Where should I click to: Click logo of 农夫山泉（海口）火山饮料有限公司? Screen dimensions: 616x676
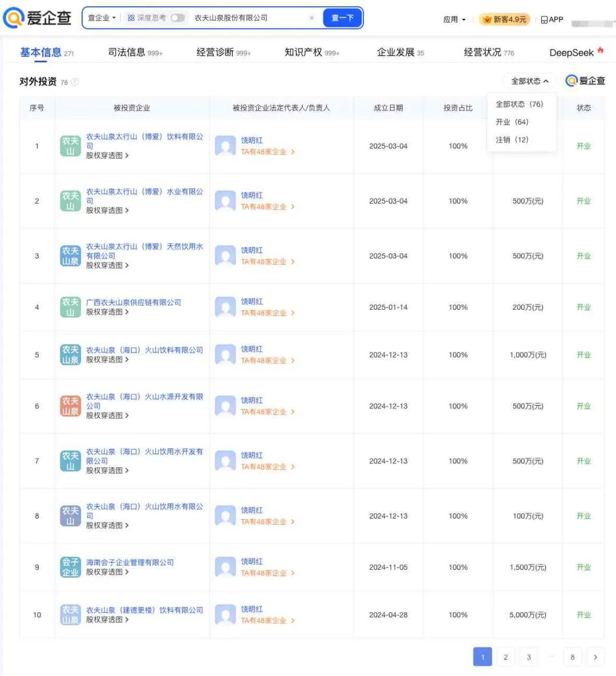pyautogui.click(x=70, y=355)
